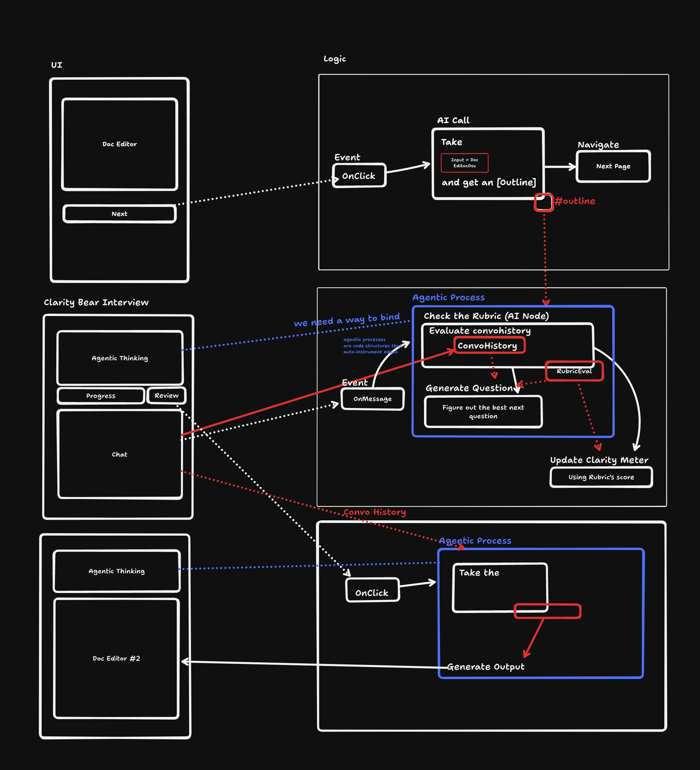Click the small red square beside #outline
The width and height of the screenshot is (700, 770).
(x=544, y=202)
